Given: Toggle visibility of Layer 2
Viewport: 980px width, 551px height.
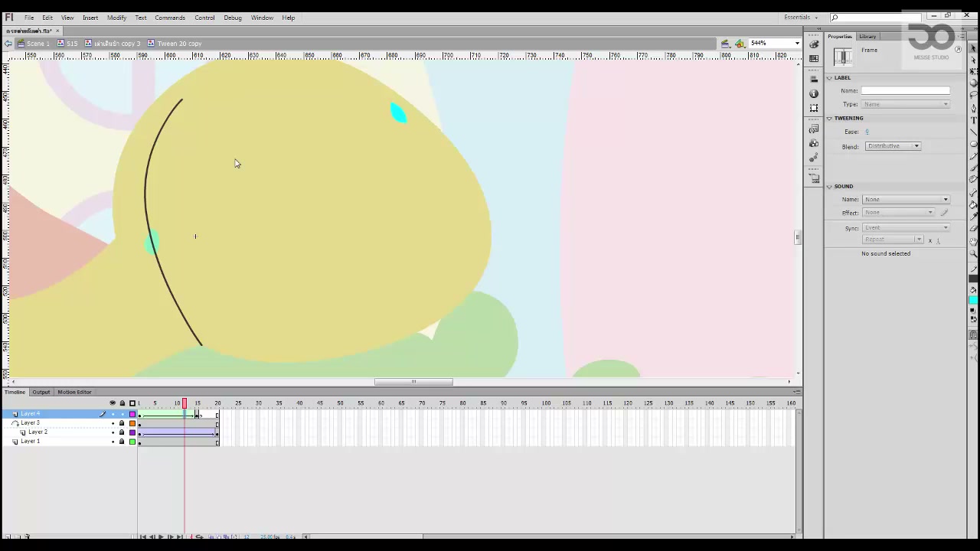Looking at the screenshot, I should click(x=113, y=432).
